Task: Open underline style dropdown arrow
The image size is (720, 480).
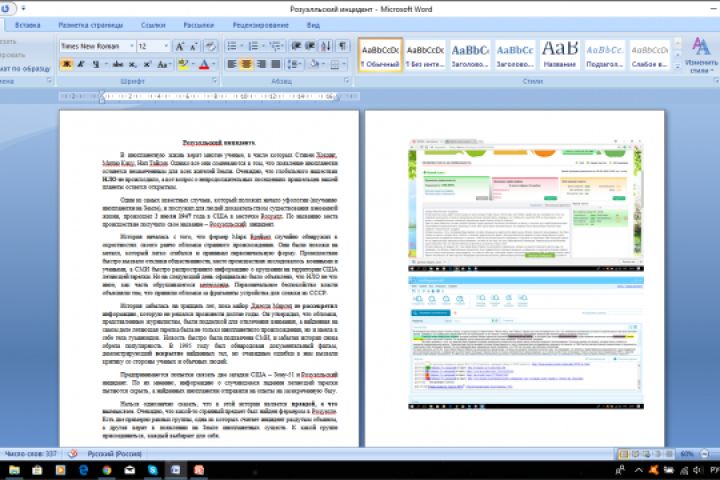Action: click(x=106, y=65)
